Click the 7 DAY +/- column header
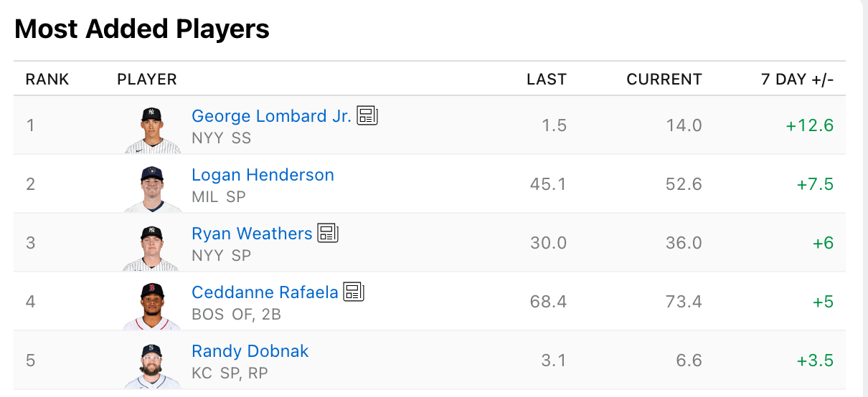 (798, 79)
